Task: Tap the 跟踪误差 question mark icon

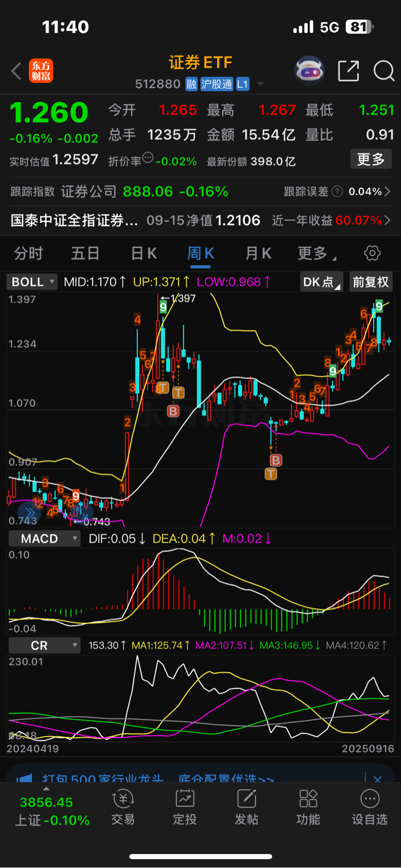Action: coord(337,192)
